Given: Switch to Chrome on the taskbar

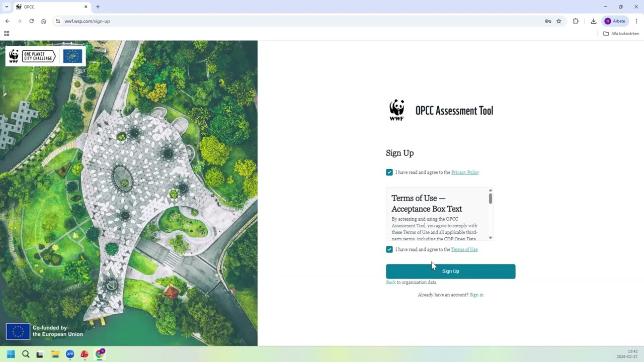Looking at the screenshot, I should click(100, 354).
